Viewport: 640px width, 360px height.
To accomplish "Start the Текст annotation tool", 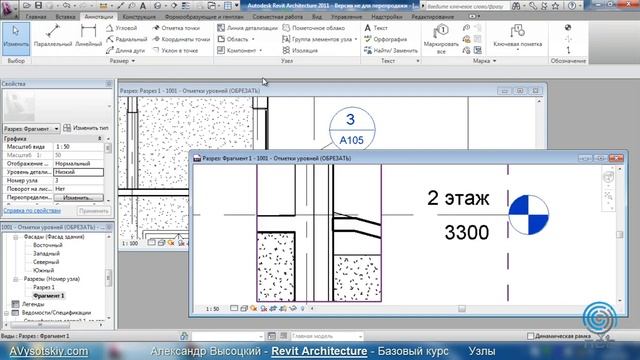I will click(376, 28).
